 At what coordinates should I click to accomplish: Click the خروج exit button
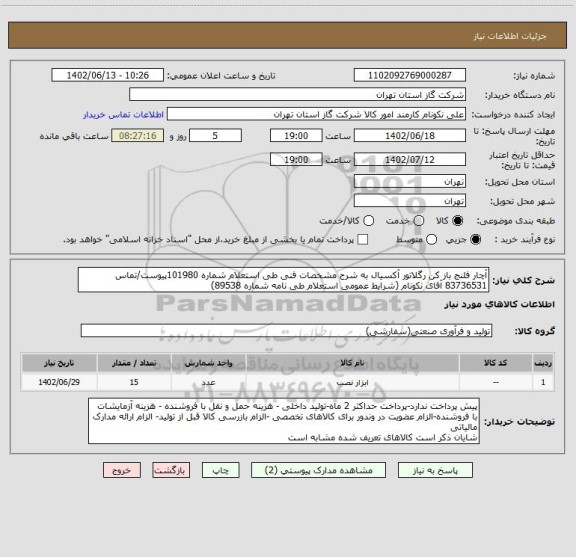[x=122, y=470]
